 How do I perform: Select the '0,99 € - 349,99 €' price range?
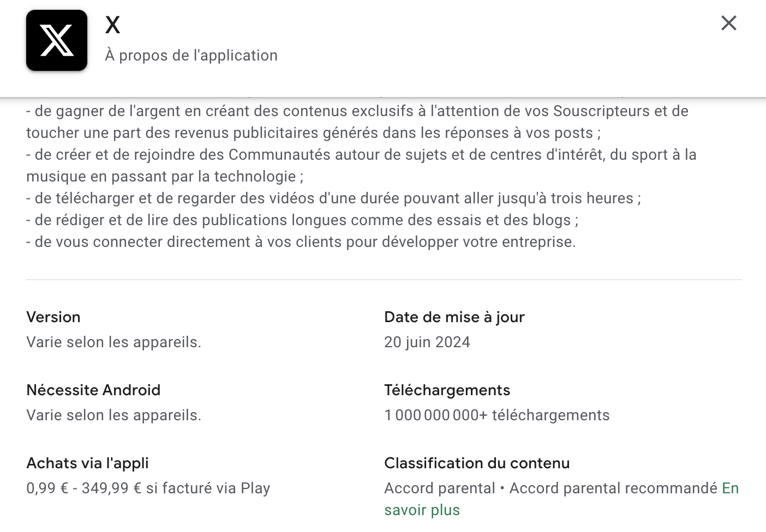pyautogui.click(x=83, y=488)
